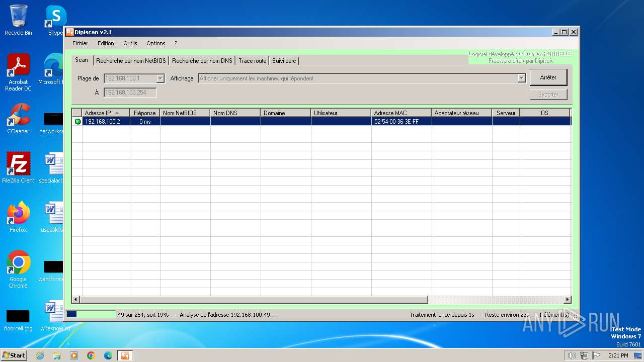Open the ? help menu
This screenshot has width=644, height=362.
coord(176,43)
